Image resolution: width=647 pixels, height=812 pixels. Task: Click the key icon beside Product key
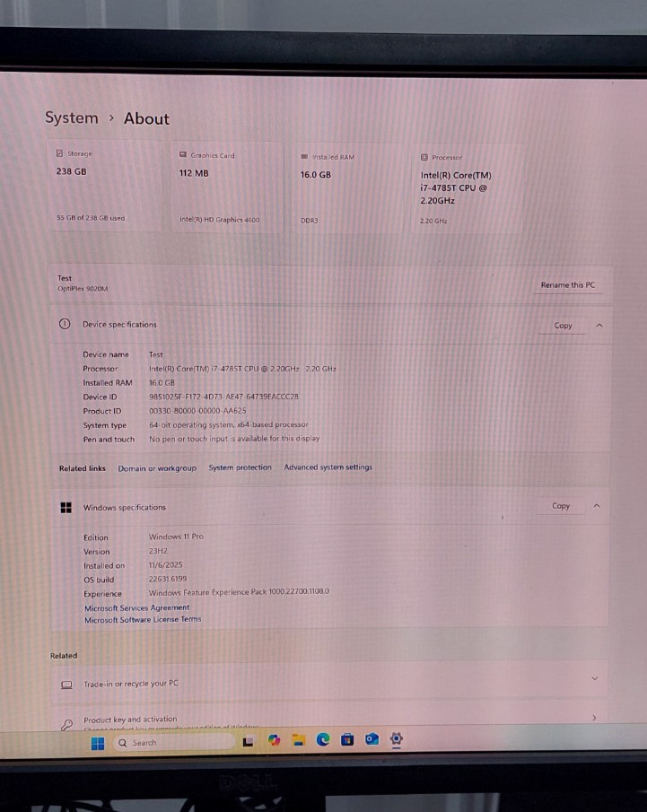click(x=66, y=724)
